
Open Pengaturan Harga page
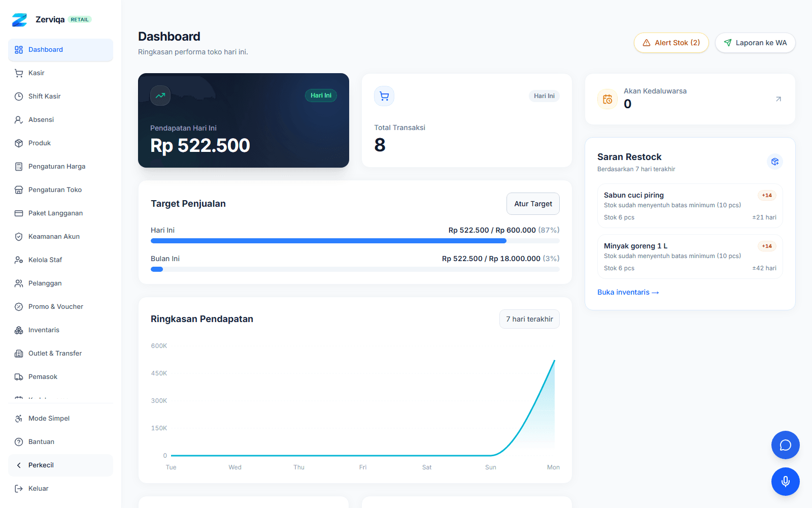pyautogui.click(x=60, y=167)
